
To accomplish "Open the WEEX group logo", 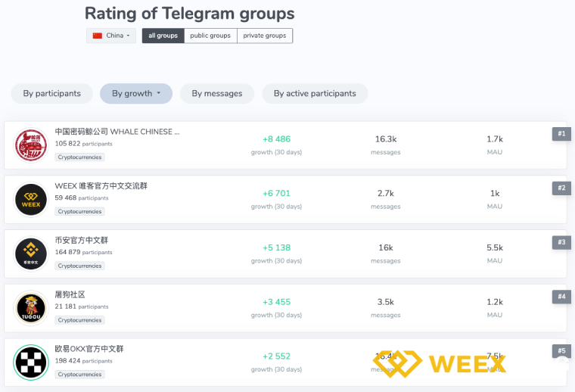I will (x=31, y=200).
